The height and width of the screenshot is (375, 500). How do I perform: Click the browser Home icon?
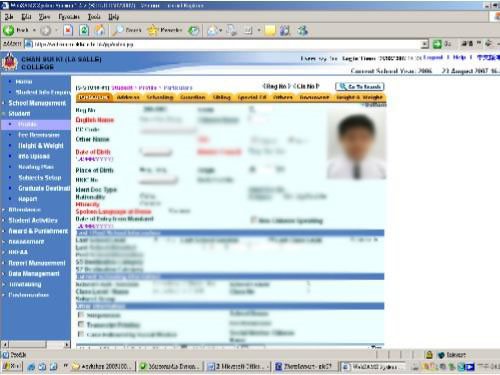point(100,30)
